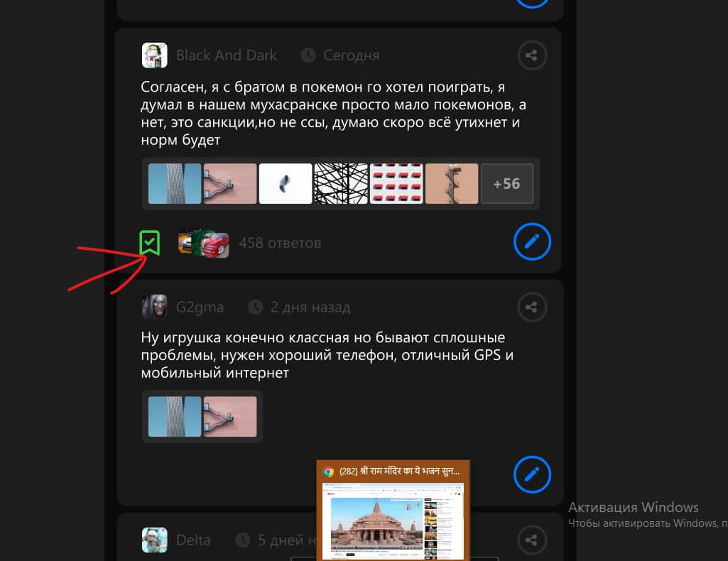
Task: Open the Black And Dark username
Action: [x=227, y=55]
